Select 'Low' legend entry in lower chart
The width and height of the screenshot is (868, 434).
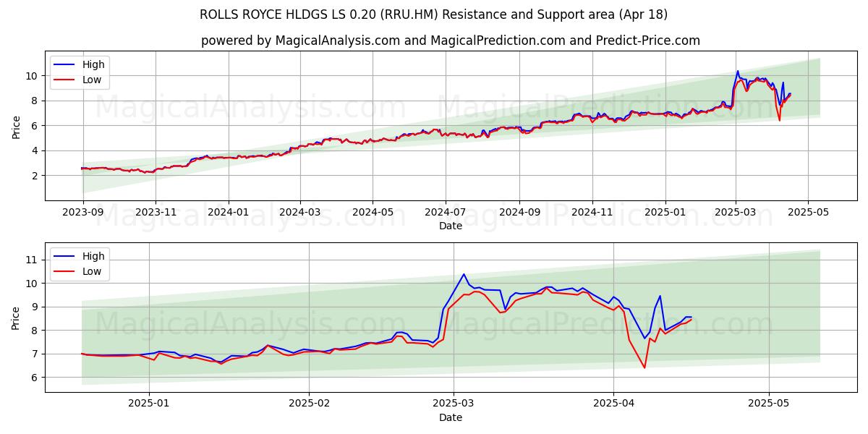[92, 271]
